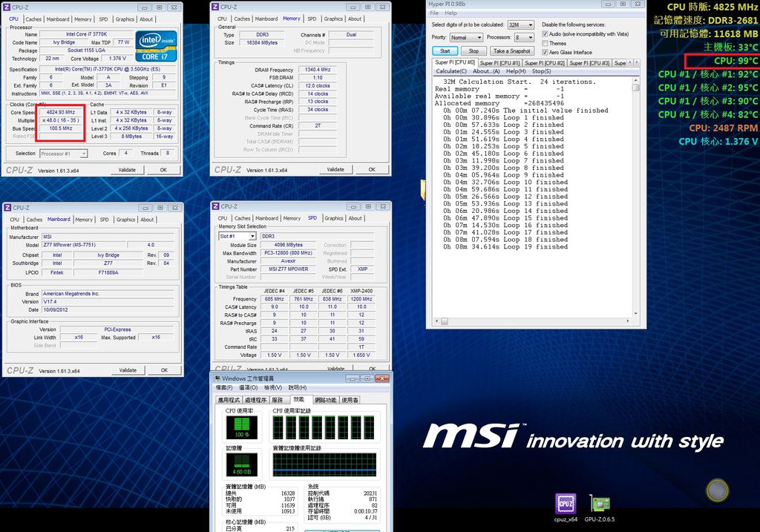Click the Windows Task Manager title bar icon

(217, 378)
